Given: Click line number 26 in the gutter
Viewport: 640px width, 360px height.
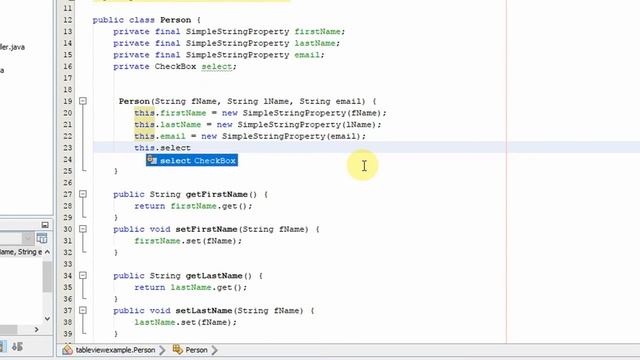Looking at the screenshot, I should (67, 182).
